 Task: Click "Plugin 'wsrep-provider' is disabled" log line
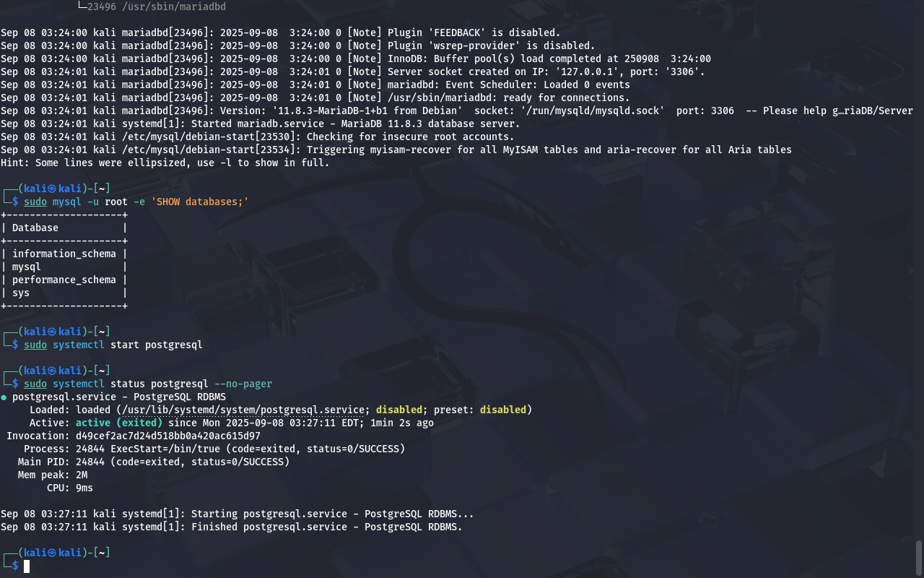[298, 46]
